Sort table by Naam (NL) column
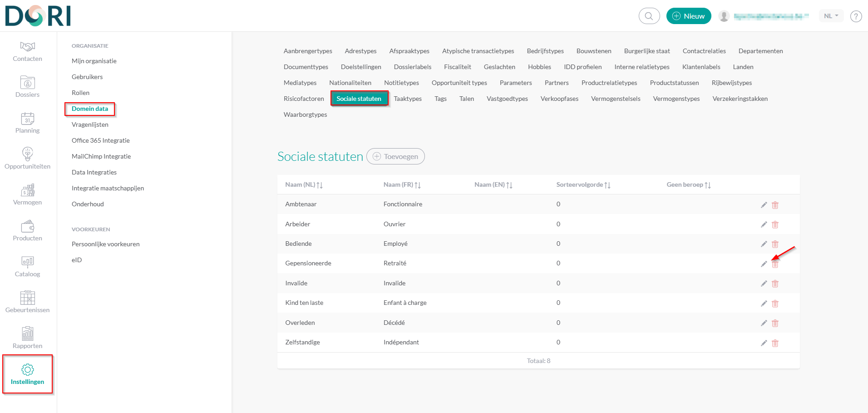 pos(304,185)
